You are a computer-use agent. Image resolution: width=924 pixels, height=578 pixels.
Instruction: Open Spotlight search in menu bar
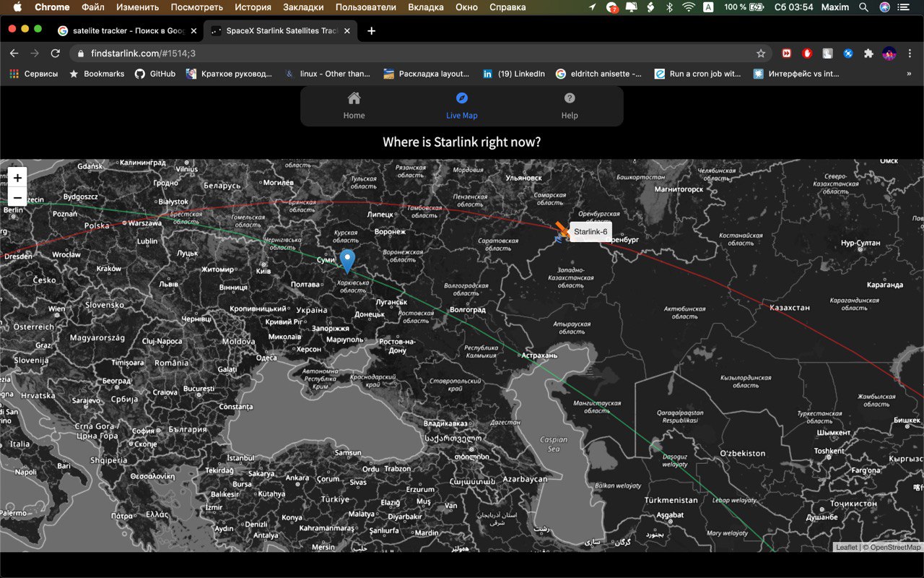click(864, 7)
